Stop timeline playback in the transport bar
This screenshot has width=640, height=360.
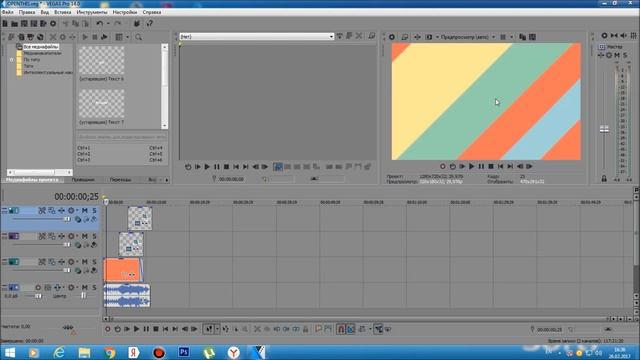(x=156, y=329)
